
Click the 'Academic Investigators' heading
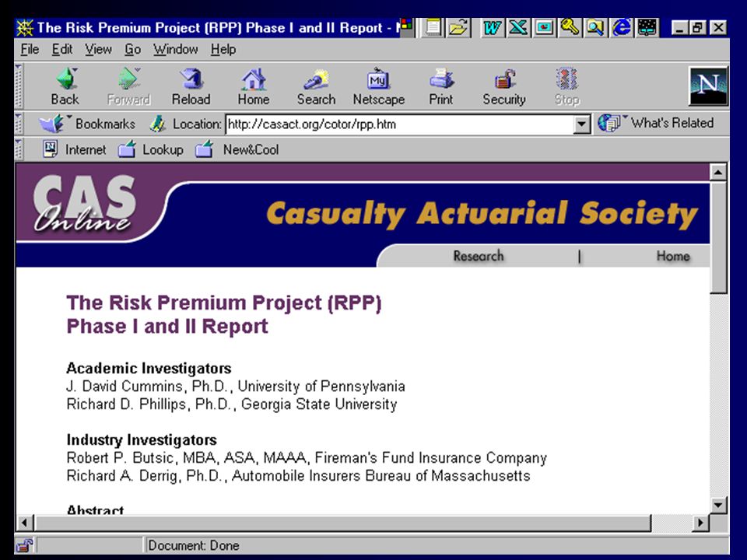tap(149, 369)
